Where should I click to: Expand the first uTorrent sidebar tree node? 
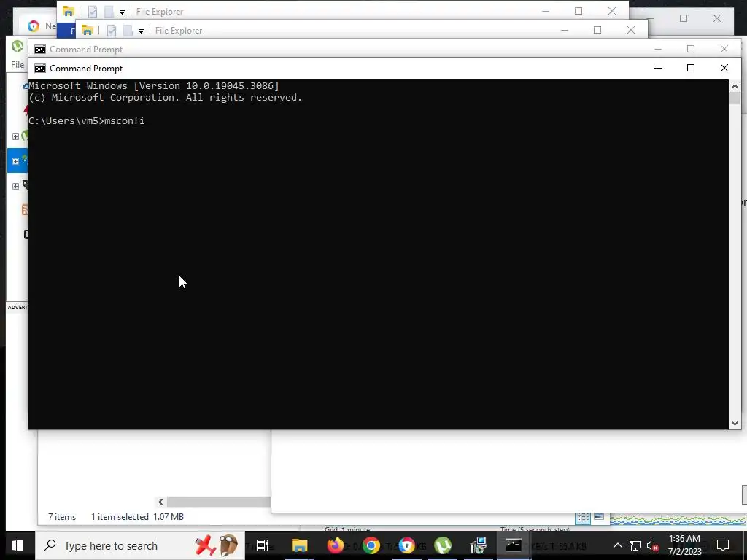coord(15,136)
